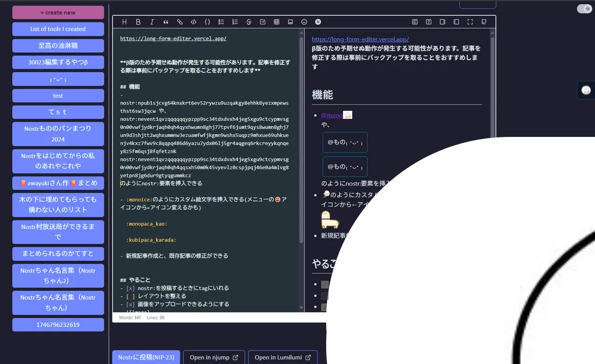
Task: Open the article in Lumilumi
Action: (283, 357)
